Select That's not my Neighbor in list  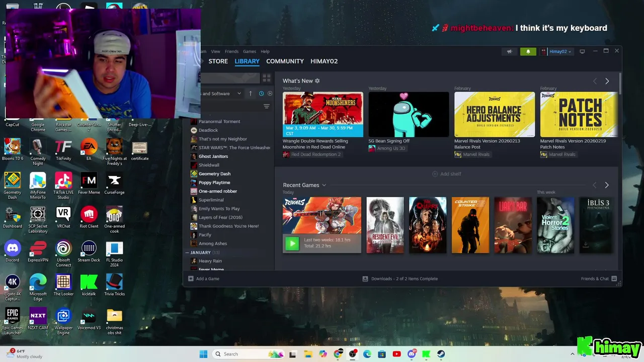tap(223, 139)
